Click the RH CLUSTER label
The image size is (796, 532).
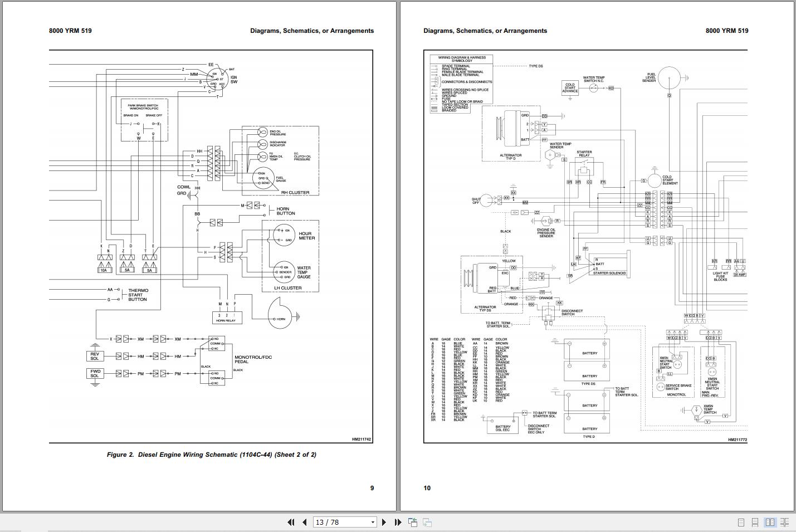(295, 193)
